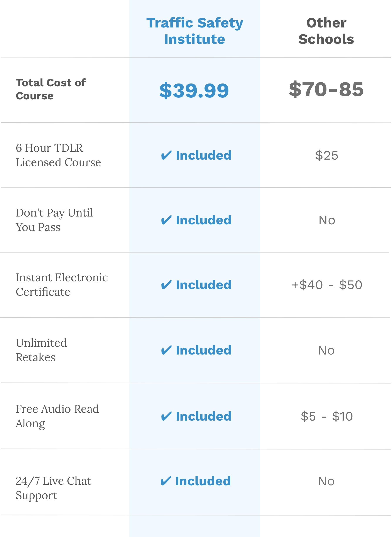This screenshot has width=392, height=537.
Task: Click the Unlimited Retakes checkmark icon
Action: click(166, 350)
